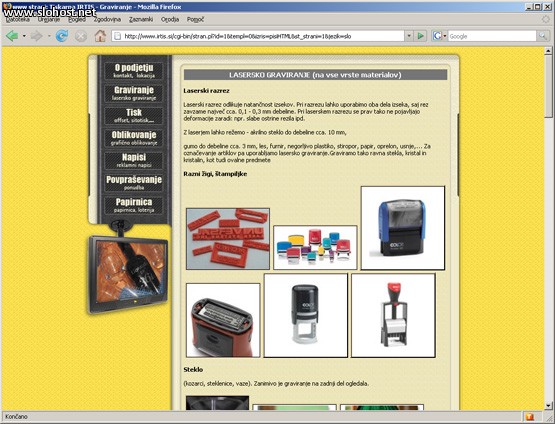Screen dimensions: 555x424
Task: Click the Laserski razrez heading
Action: (x=206, y=91)
